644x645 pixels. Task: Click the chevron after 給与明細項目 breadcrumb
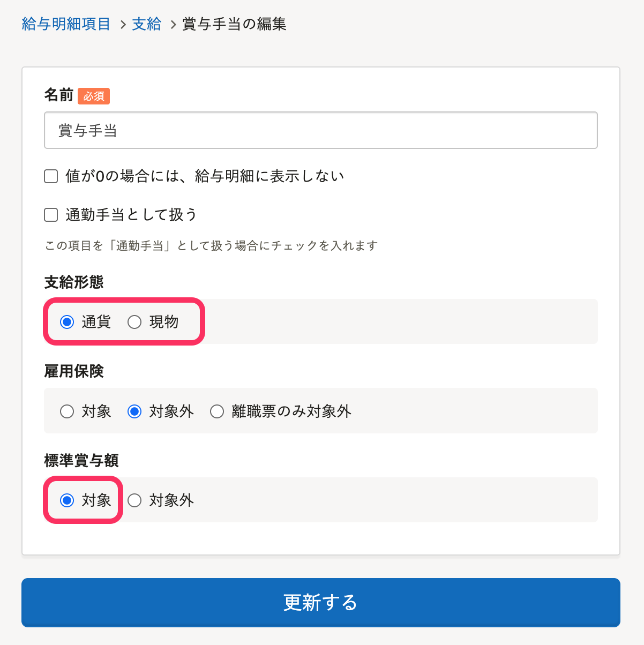tap(123, 25)
